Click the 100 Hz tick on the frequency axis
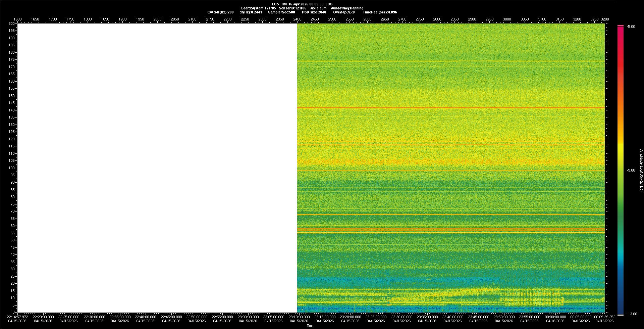Viewport: 644px width, 329px height. 12,168
